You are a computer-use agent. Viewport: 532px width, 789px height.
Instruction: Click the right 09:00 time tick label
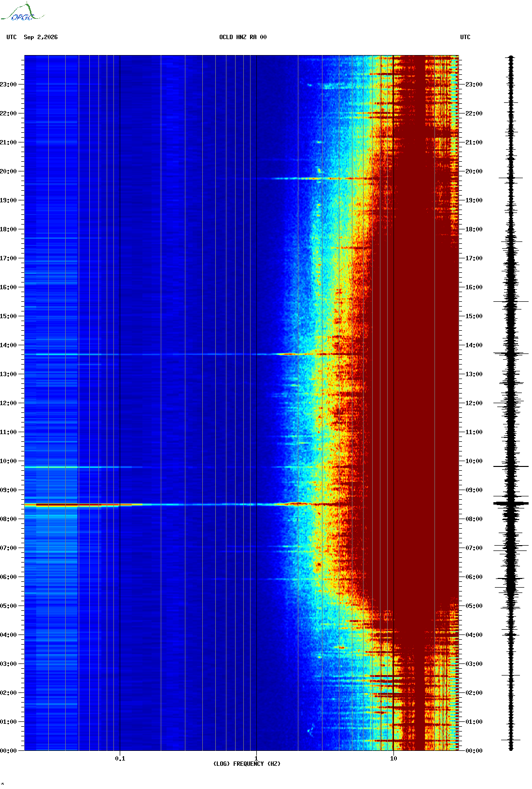click(x=474, y=490)
